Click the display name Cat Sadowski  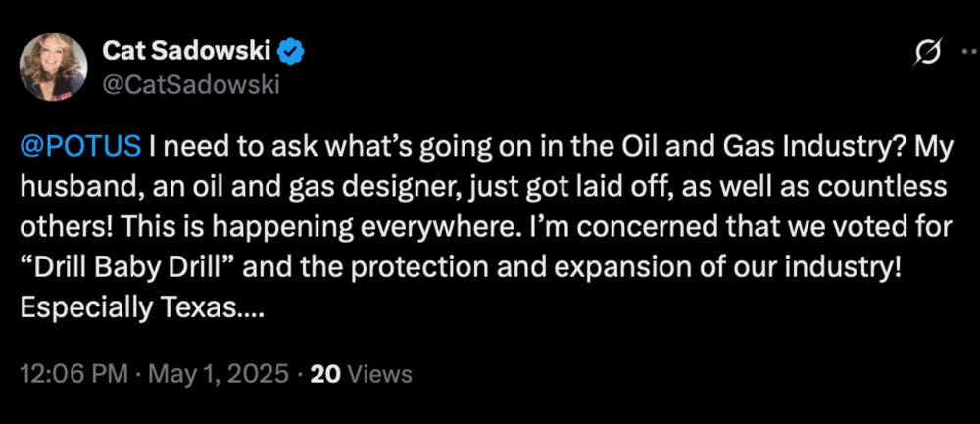(196, 50)
